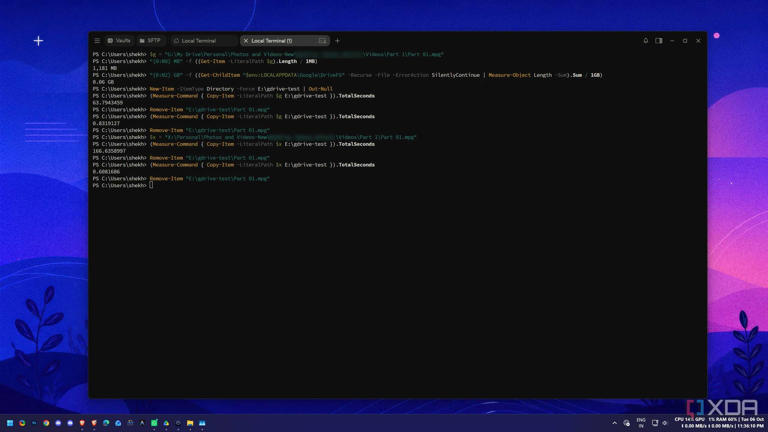Close the Local Terminal (1) tab

246,41
